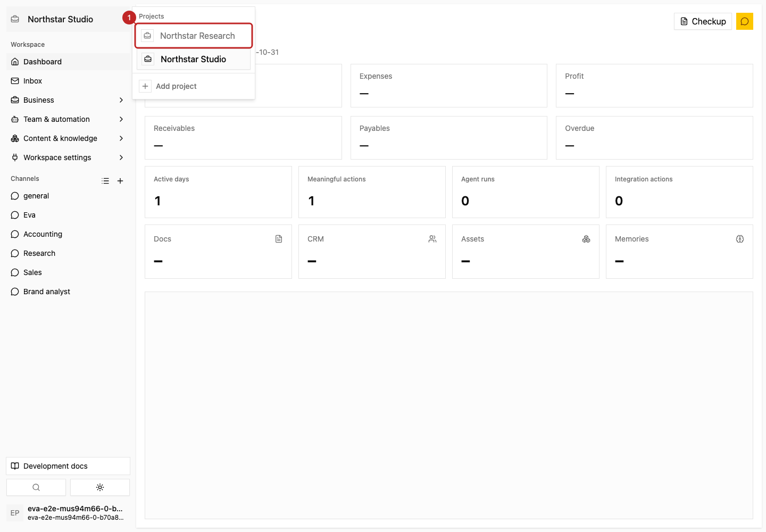Click the Assets card cubes icon
This screenshot has width=766, height=532.
pyautogui.click(x=586, y=239)
